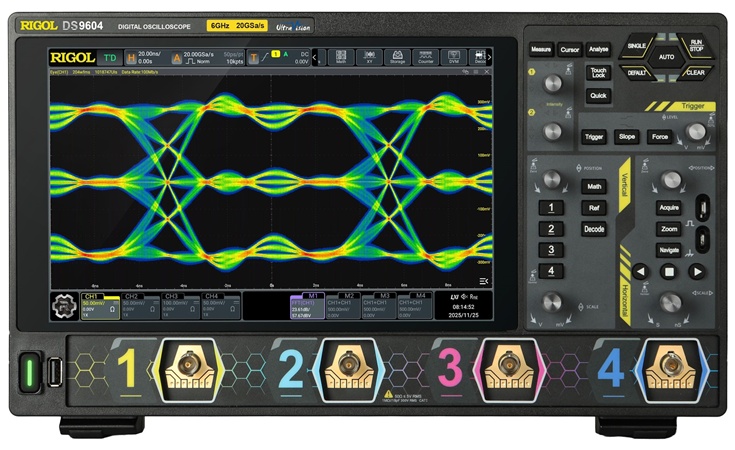
Task: Push the Analyse button
Action: 599,49
